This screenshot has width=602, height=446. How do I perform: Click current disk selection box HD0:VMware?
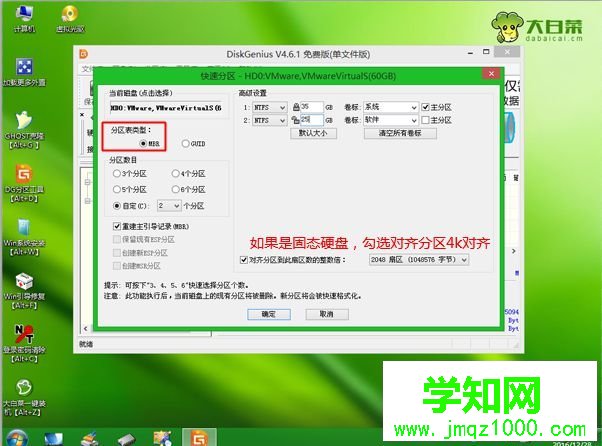166,108
